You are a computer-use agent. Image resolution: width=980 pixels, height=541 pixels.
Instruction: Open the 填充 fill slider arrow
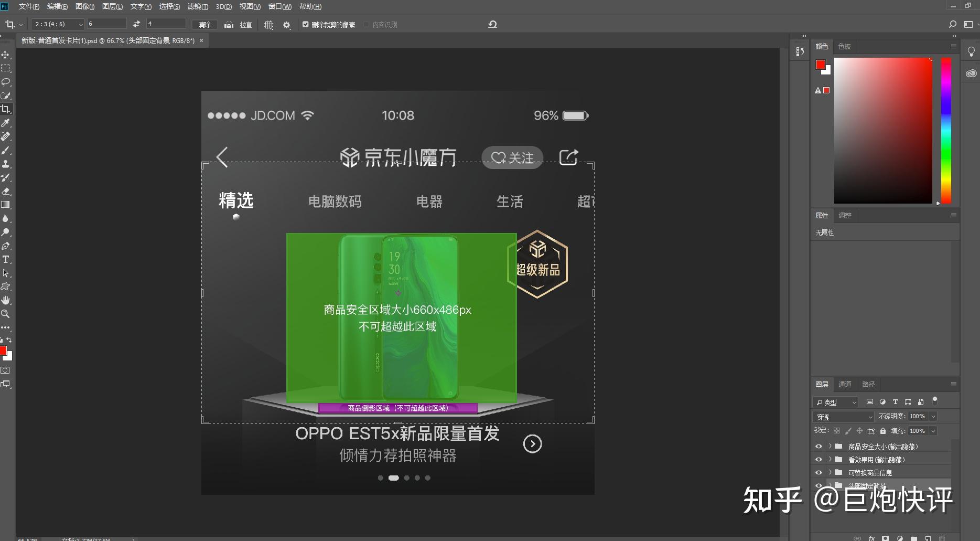933,431
